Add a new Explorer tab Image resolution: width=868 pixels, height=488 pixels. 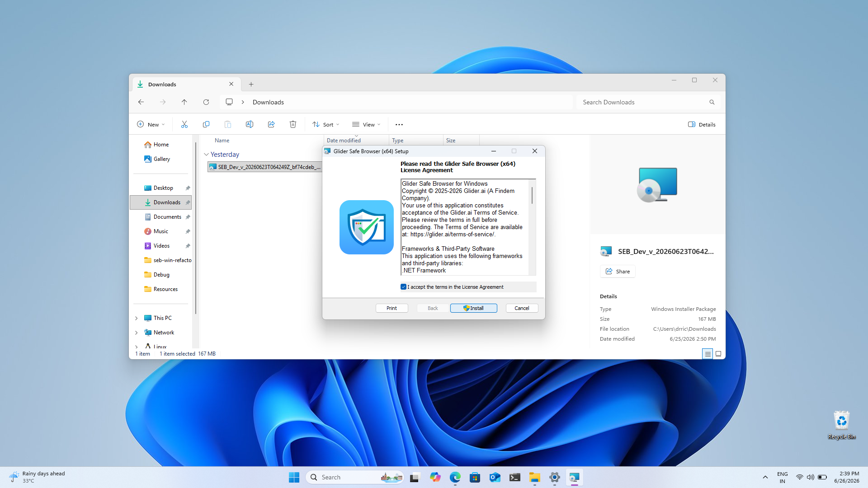[x=251, y=84]
